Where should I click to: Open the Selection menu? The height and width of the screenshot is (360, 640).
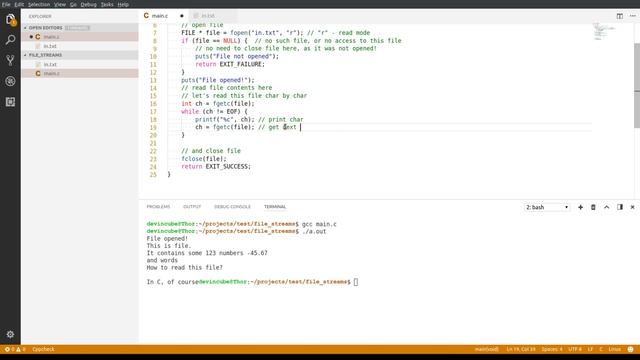click(x=39, y=4)
